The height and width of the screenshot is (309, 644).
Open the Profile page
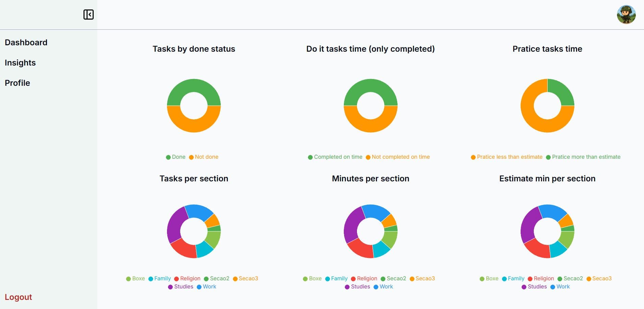click(x=18, y=83)
